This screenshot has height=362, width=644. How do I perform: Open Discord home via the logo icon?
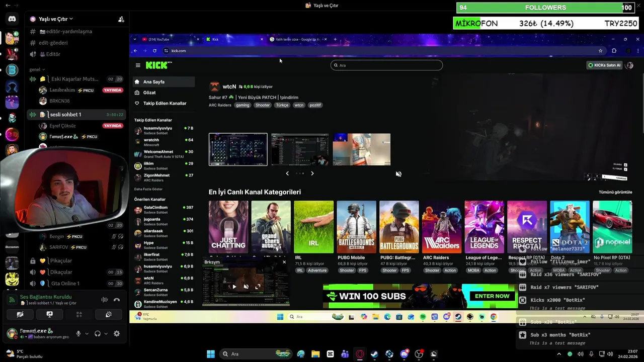pos(12,19)
